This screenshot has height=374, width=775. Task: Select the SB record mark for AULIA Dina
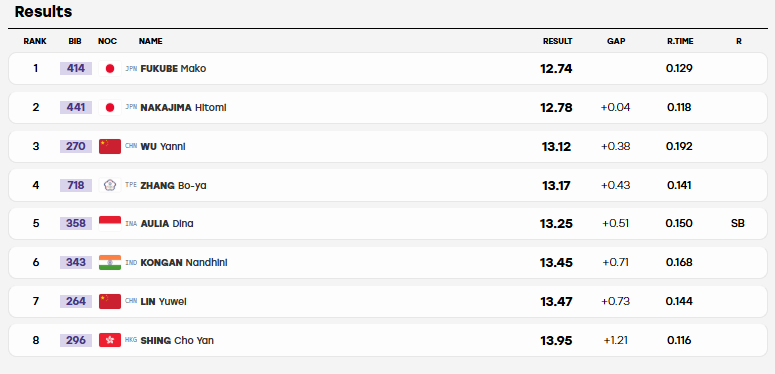737,223
